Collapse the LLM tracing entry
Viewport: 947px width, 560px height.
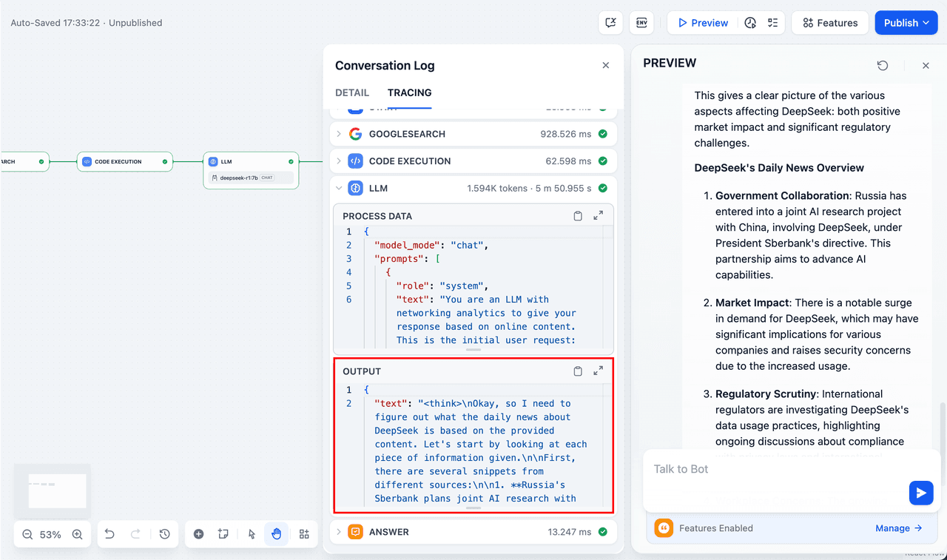pos(339,188)
